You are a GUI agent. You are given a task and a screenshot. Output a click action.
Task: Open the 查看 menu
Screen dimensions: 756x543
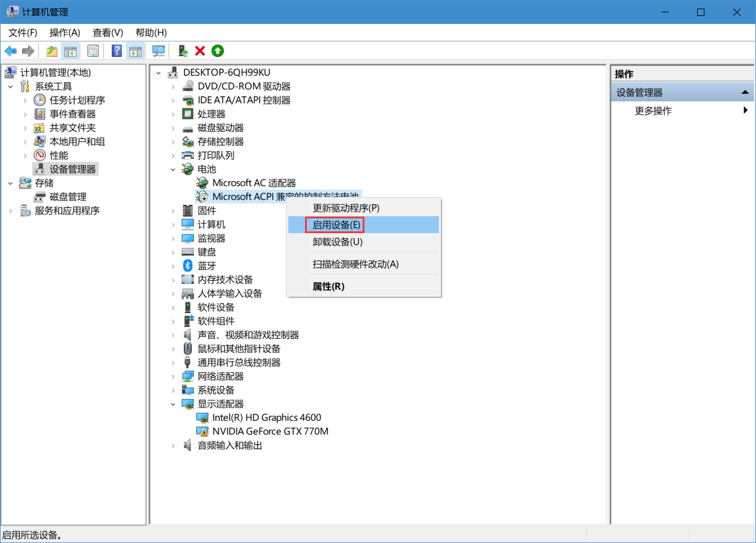coord(107,32)
